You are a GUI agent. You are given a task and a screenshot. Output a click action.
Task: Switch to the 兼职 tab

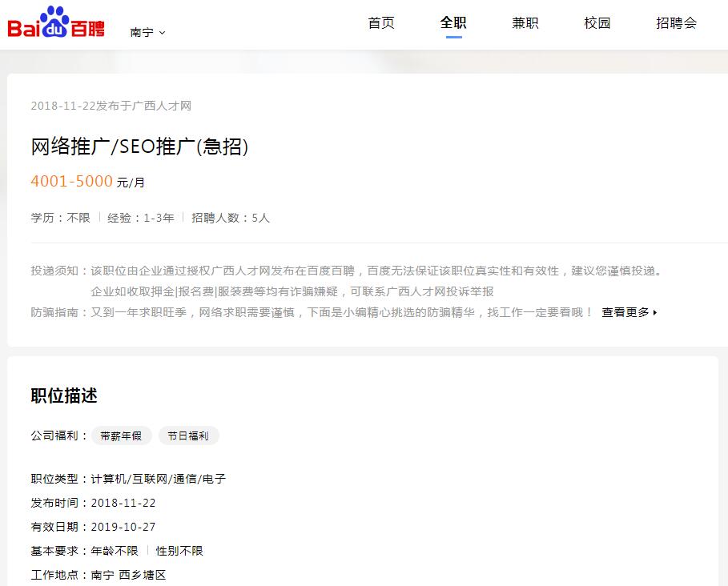525,23
